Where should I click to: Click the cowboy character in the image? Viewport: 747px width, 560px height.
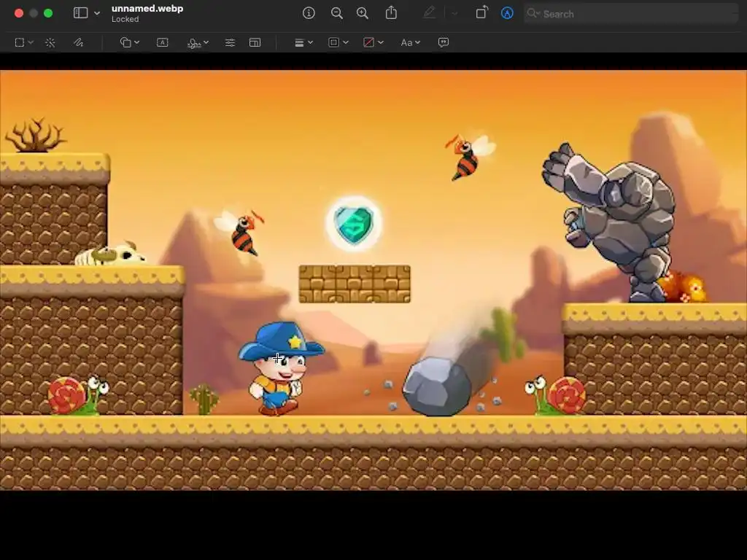(281, 368)
